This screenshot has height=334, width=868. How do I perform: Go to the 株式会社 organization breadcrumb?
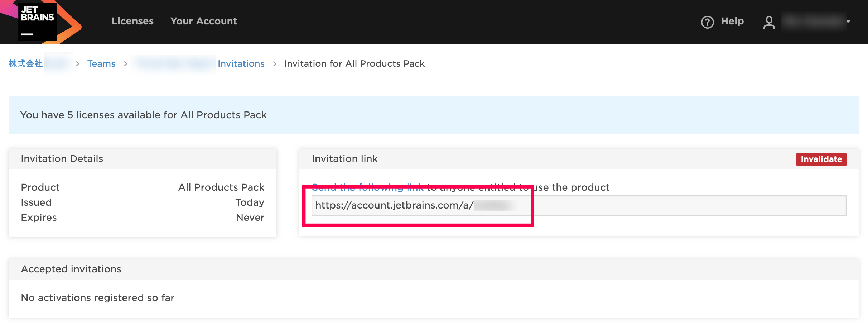point(26,63)
